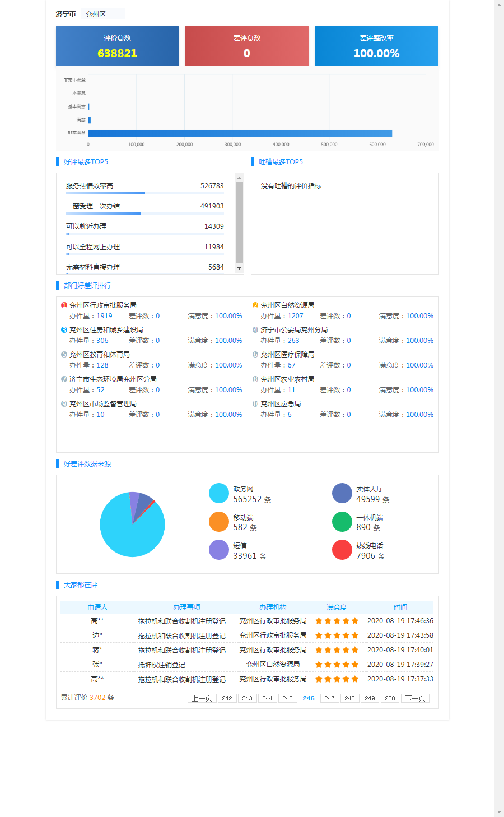Click the 评价总数 summary card
The image size is (504, 817).
[x=117, y=46]
